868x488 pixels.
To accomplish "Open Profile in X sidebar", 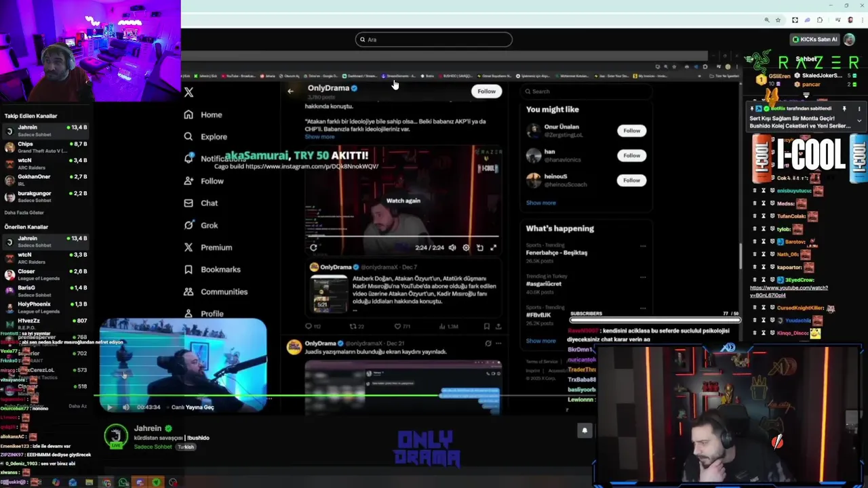I will (x=203, y=314).
